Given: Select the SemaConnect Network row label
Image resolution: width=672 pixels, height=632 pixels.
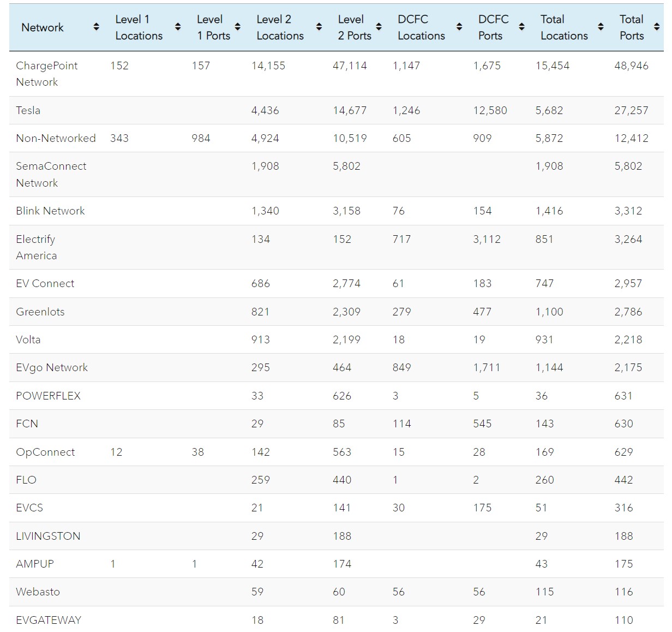Looking at the screenshot, I should pyautogui.click(x=51, y=174).
